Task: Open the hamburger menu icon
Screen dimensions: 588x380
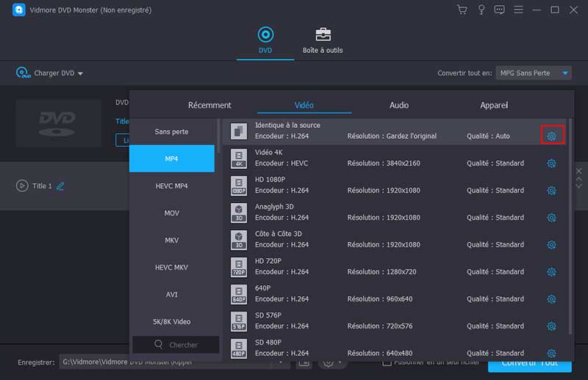Action: click(x=519, y=10)
